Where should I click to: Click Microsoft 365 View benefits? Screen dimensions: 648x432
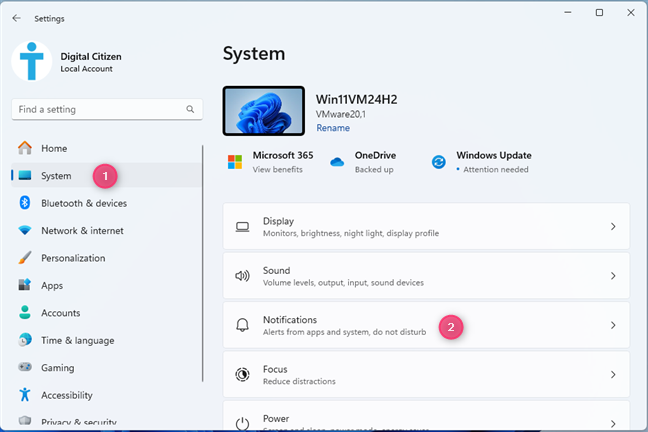point(278,169)
